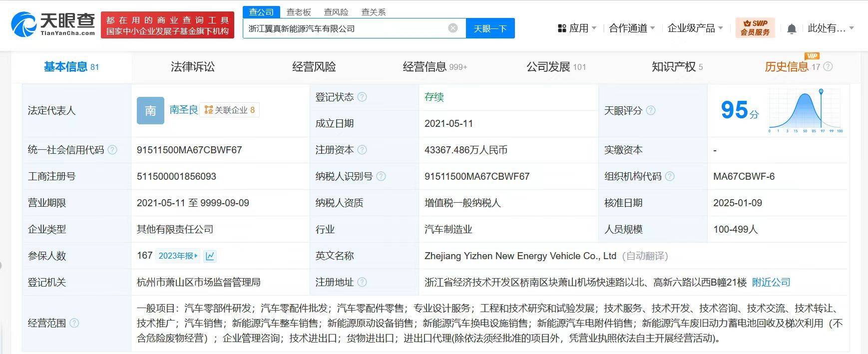Click registration number 511500001856093
Viewport: 868px width, 354px height.
176,176
